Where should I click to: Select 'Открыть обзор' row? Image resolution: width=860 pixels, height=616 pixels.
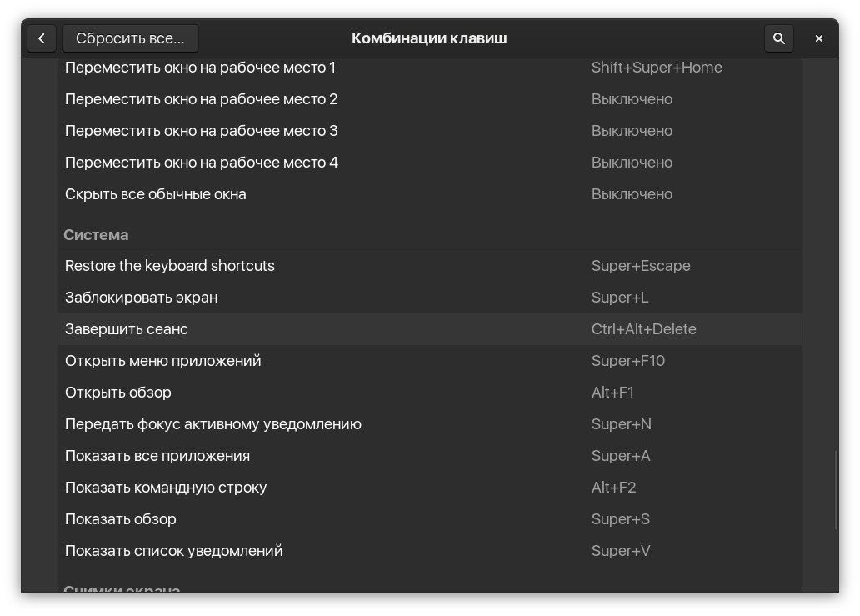429,393
